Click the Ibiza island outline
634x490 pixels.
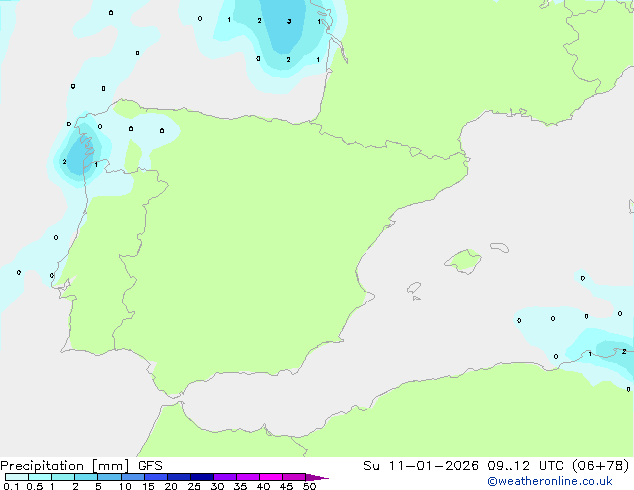(414, 288)
